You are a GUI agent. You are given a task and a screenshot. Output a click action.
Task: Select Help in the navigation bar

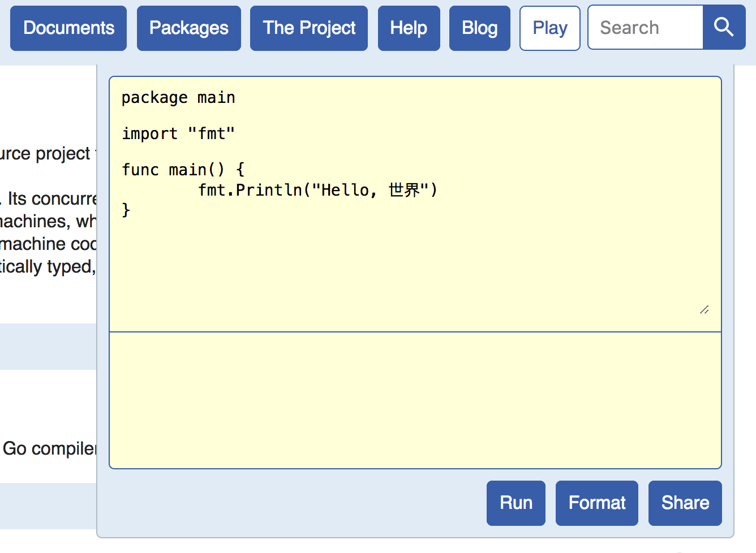(x=409, y=28)
